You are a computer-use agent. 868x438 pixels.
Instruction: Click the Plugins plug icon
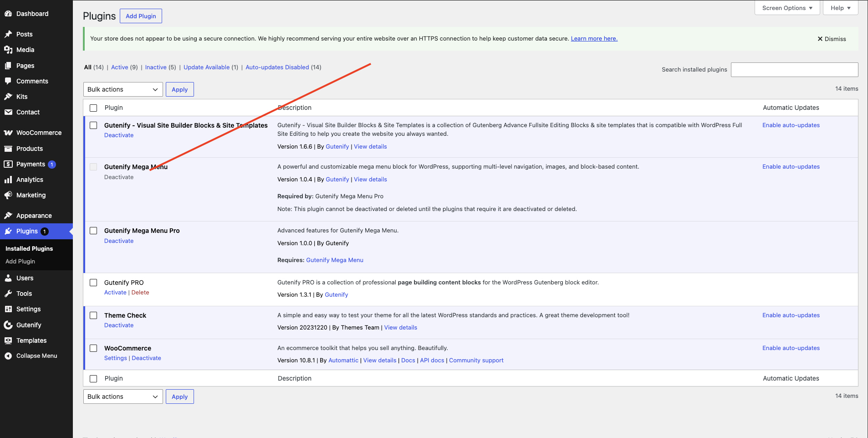(8, 231)
